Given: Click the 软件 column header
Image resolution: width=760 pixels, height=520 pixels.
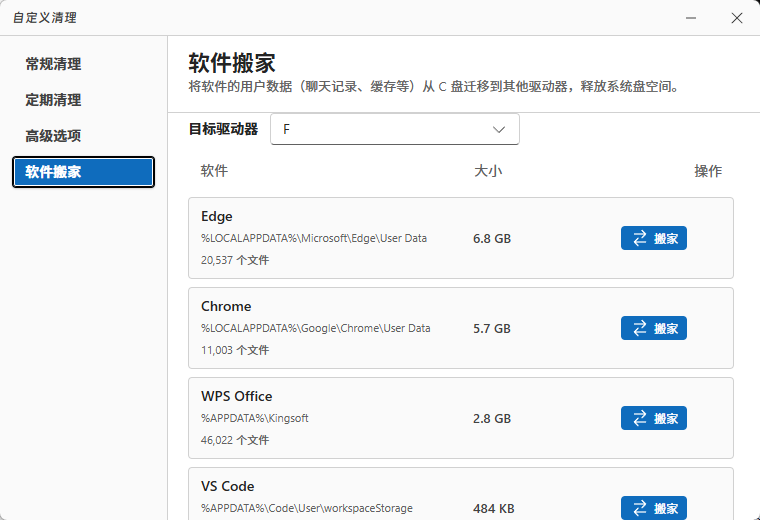Looking at the screenshot, I should [214, 171].
